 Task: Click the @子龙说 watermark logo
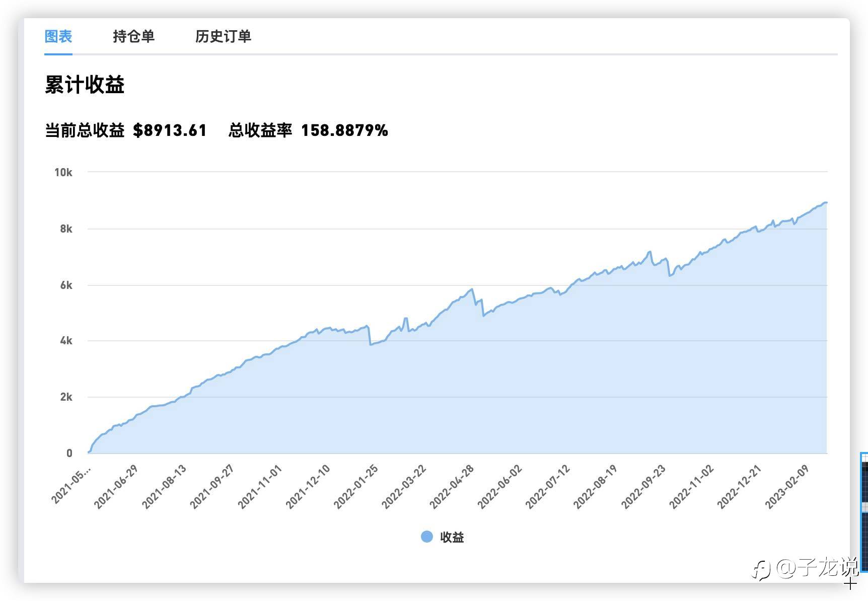(x=806, y=568)
